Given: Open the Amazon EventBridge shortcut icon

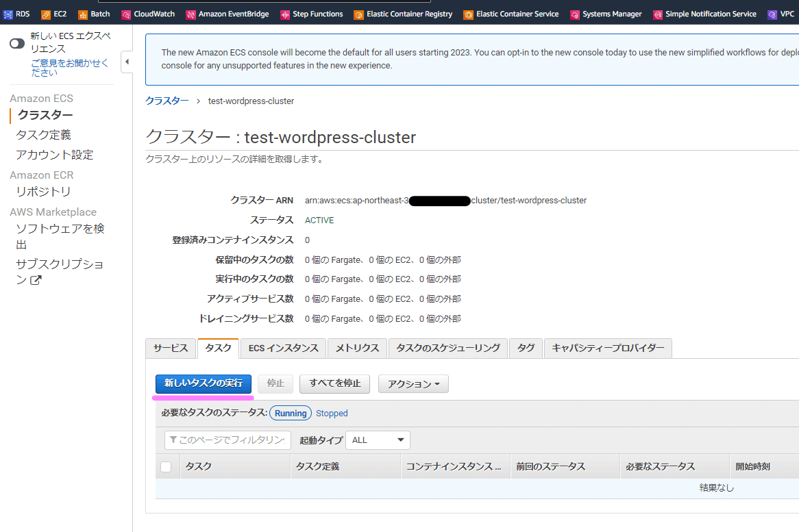Looking at the screenshot, I should tap(190, 15).
